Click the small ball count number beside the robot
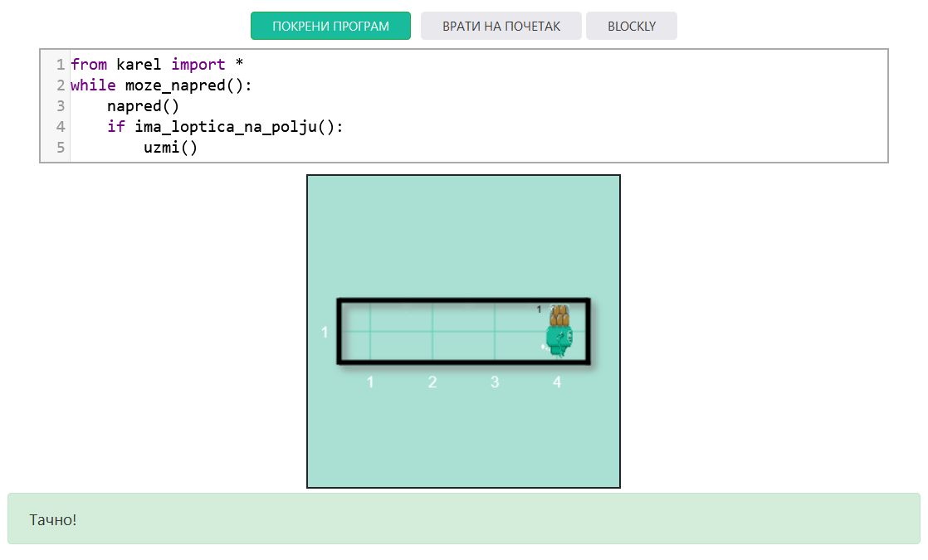Image resolution: width=928 pixels, height=560 pixels. [x=539, y=309]
